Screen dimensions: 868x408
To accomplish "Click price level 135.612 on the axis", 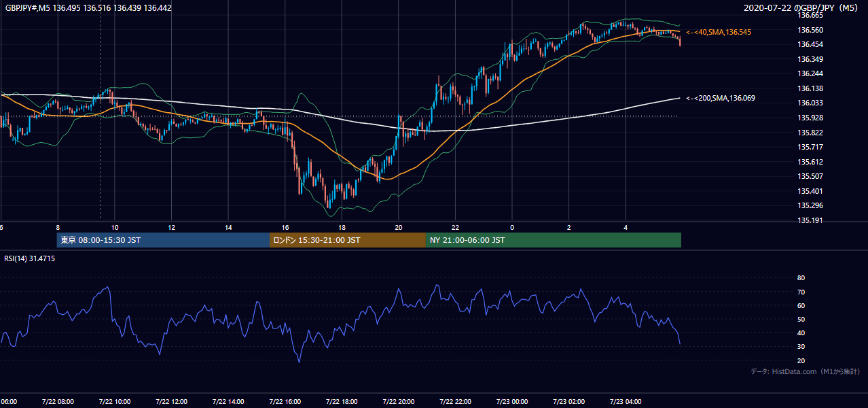I will pyautogui.click(x=810, y=162).
